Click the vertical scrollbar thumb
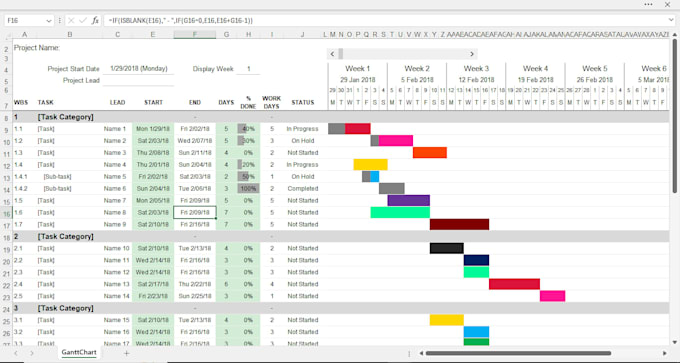Screen dimensions: 680x363 (675, 116)
